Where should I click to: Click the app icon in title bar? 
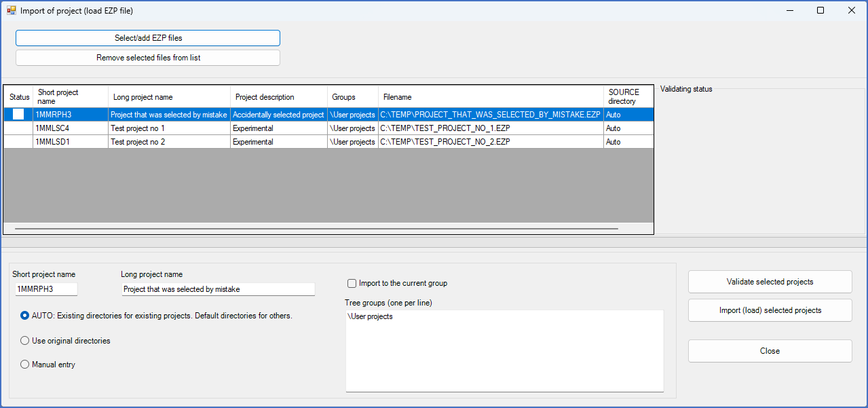point(11,10)
